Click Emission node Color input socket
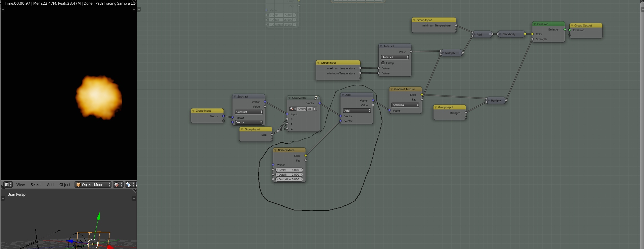644x249 pixels. [x=533, y=34]
